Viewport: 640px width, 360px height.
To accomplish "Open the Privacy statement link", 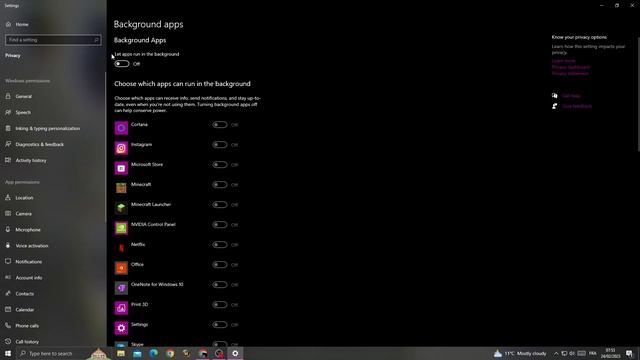I will [570, 73].
